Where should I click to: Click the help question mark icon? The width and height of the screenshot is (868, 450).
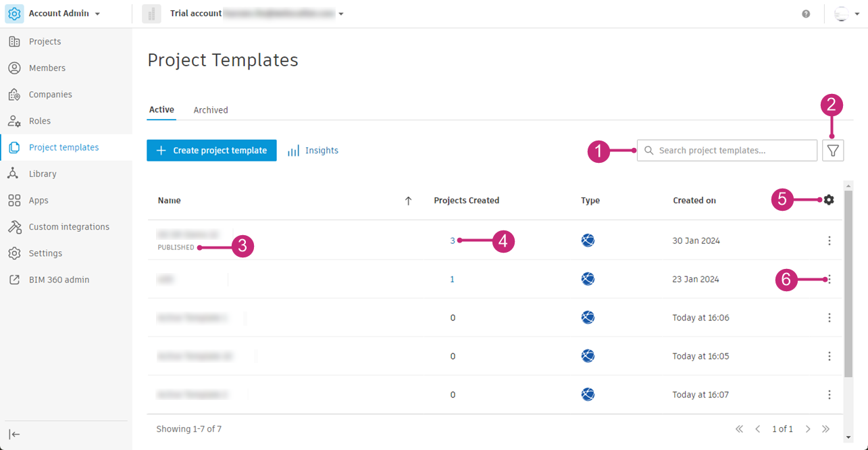tap(806, 14)
